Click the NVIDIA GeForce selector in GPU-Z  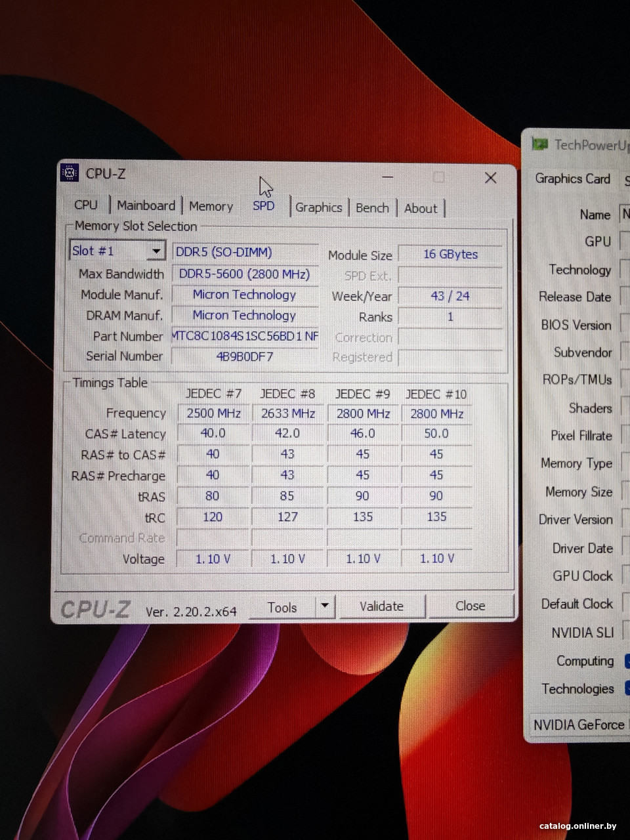[x=580, y=724]
